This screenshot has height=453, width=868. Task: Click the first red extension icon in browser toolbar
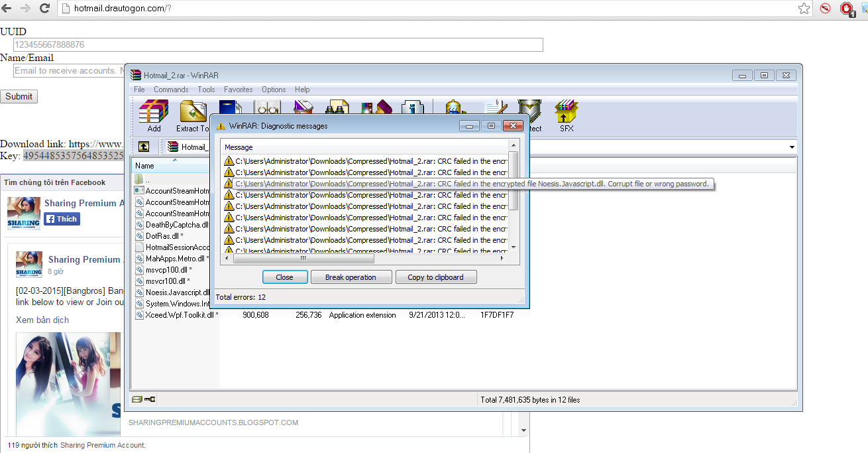click(x=825, y=9)
